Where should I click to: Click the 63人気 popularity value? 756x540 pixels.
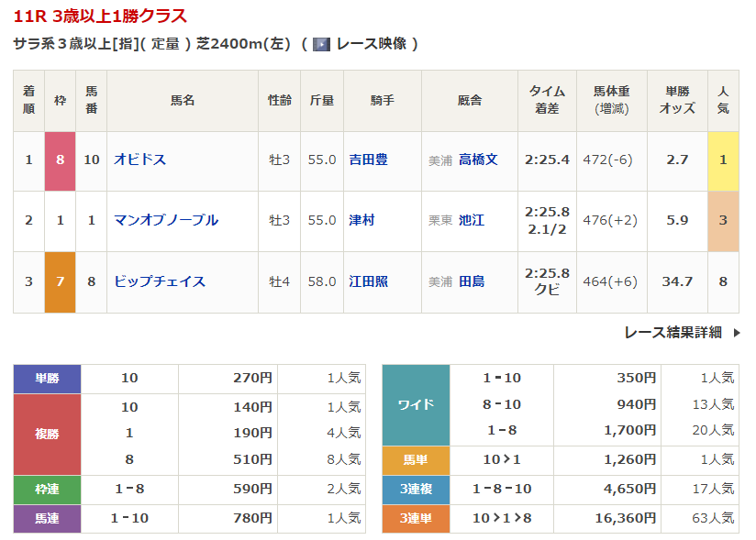[713, 518]
